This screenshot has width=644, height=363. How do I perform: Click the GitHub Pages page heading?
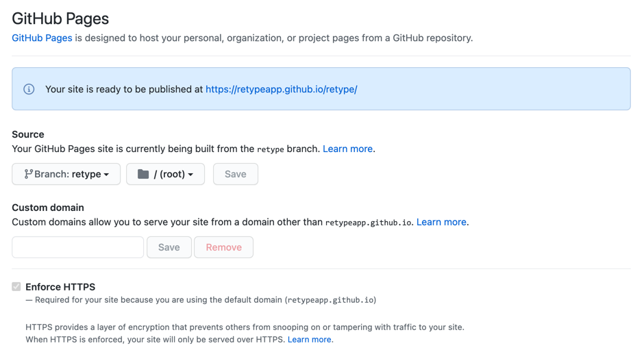60,18
